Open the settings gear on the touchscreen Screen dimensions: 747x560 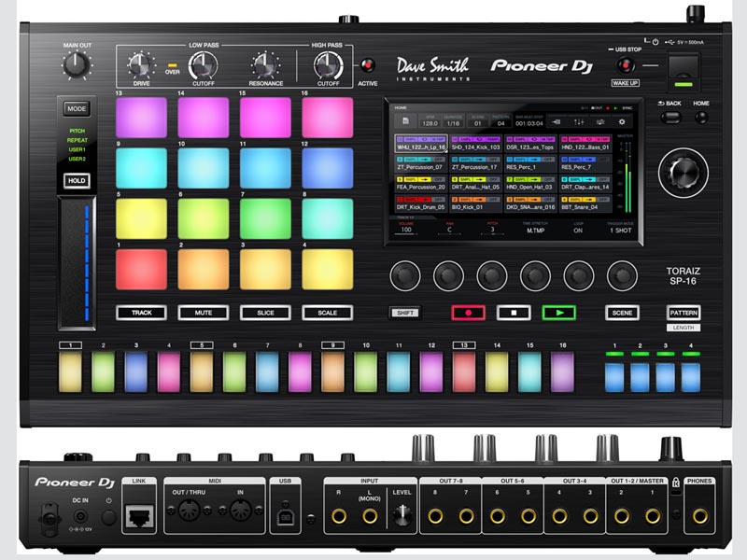point(623,121)
